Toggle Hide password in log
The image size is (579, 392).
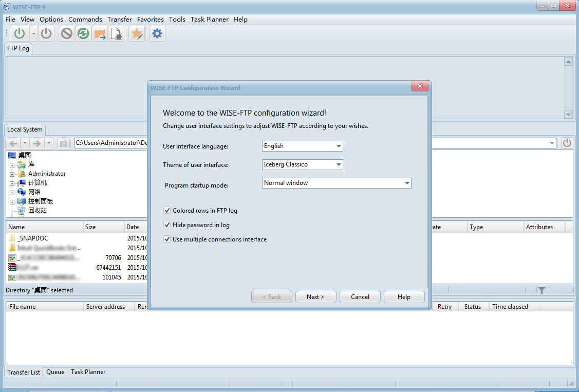[x=167, y=225]
